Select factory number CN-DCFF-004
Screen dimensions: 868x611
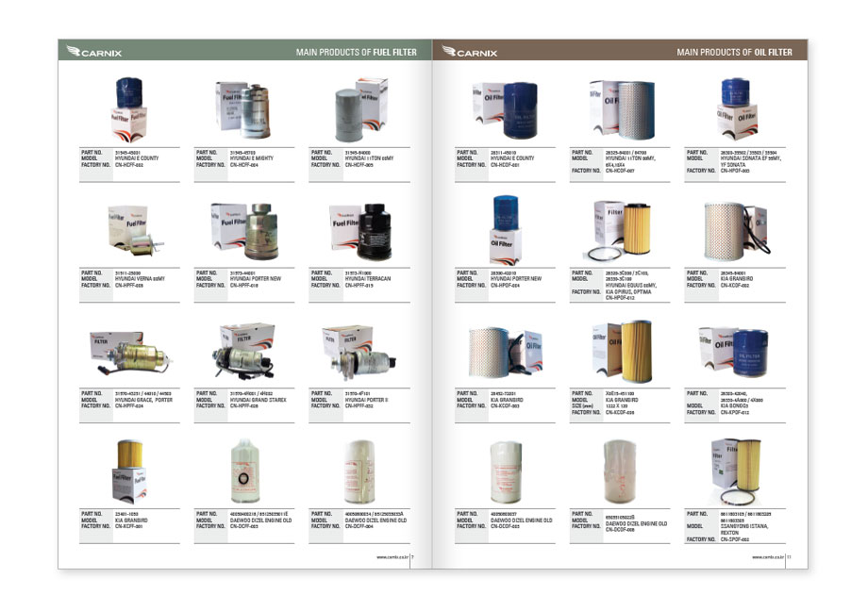click(359, 526)
